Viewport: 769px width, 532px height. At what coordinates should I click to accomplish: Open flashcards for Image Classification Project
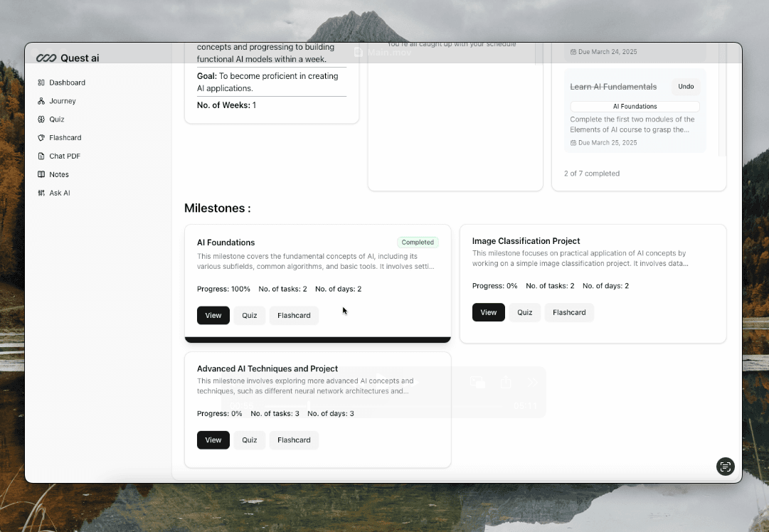point(569,312)
